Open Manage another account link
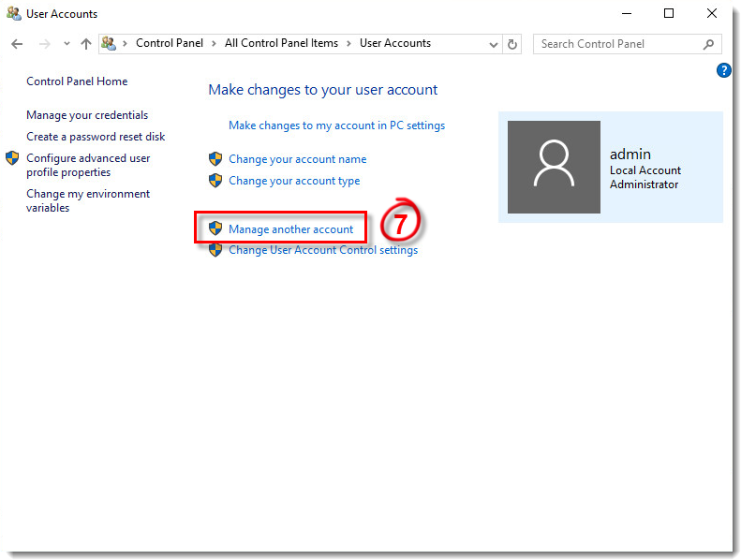 (x=290, y=229)
